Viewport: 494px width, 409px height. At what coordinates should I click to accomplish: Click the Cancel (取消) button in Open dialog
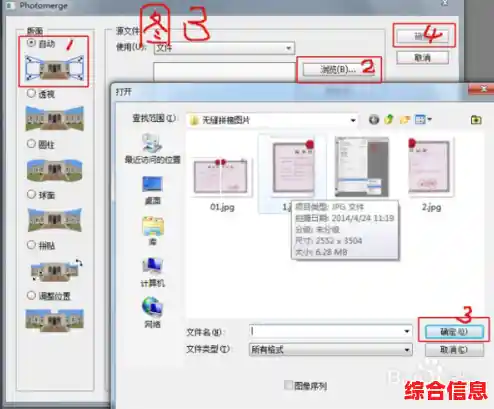tap(454, 350)
